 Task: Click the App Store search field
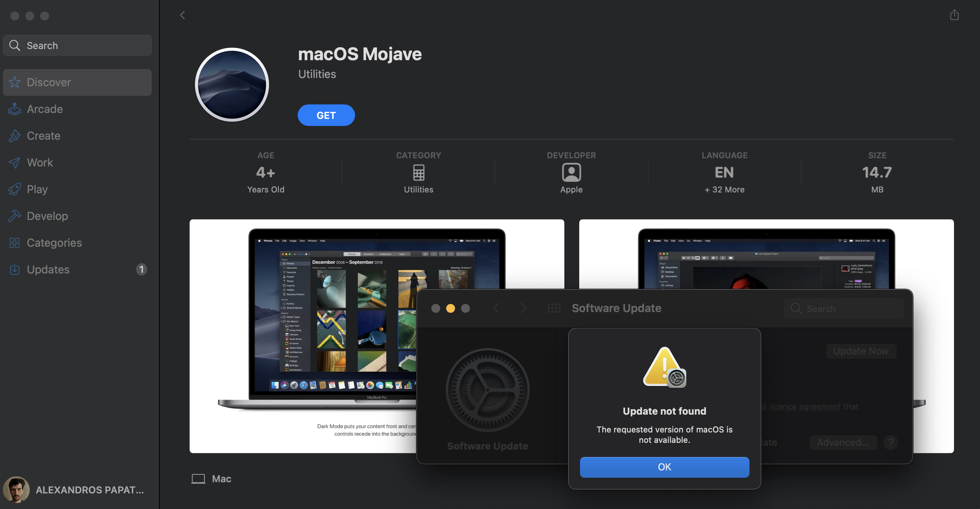click(77, 46)
